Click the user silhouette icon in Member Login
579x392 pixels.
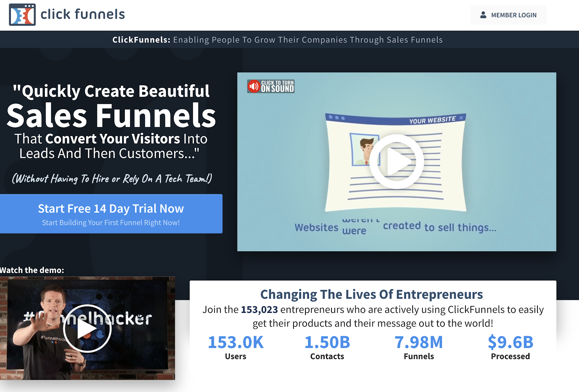pyautogui.click(x=483, y=15)
